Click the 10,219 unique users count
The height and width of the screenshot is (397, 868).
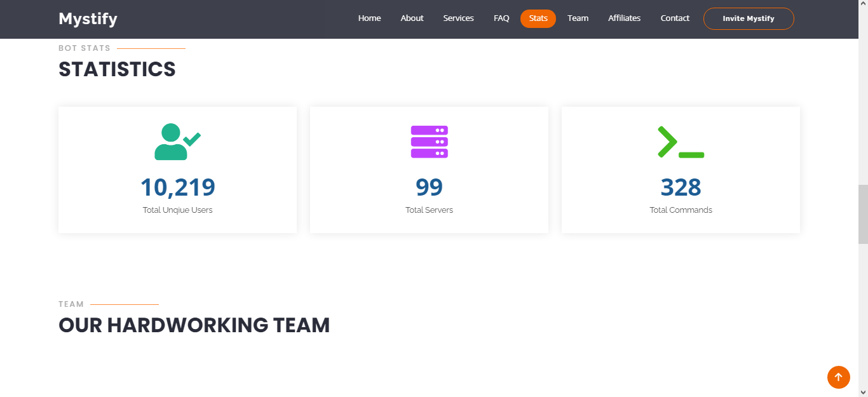(x=177, y=187)
